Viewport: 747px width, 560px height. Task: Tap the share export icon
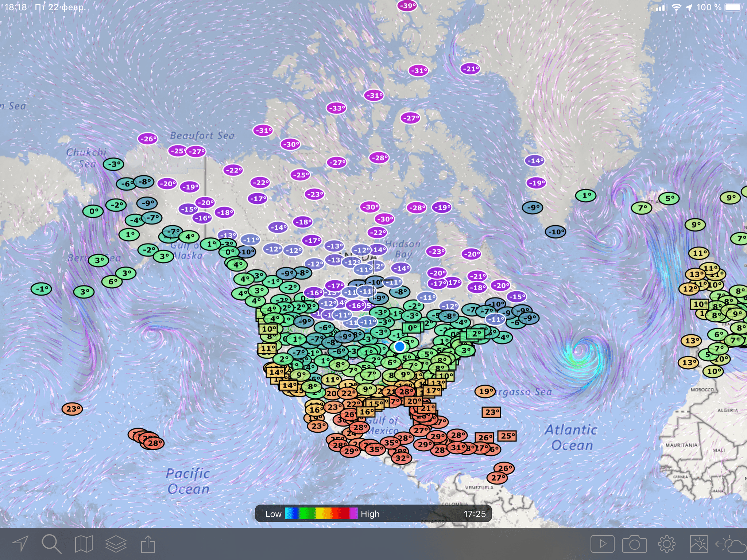[x=148, y=544]
